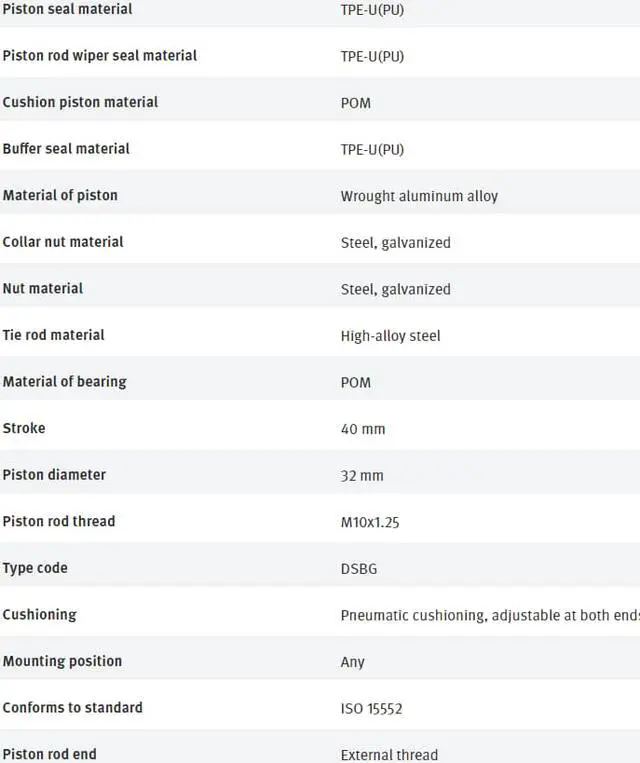
Task: Select the "Piston rod wiper seal material" label
Action: click(100, 55)
